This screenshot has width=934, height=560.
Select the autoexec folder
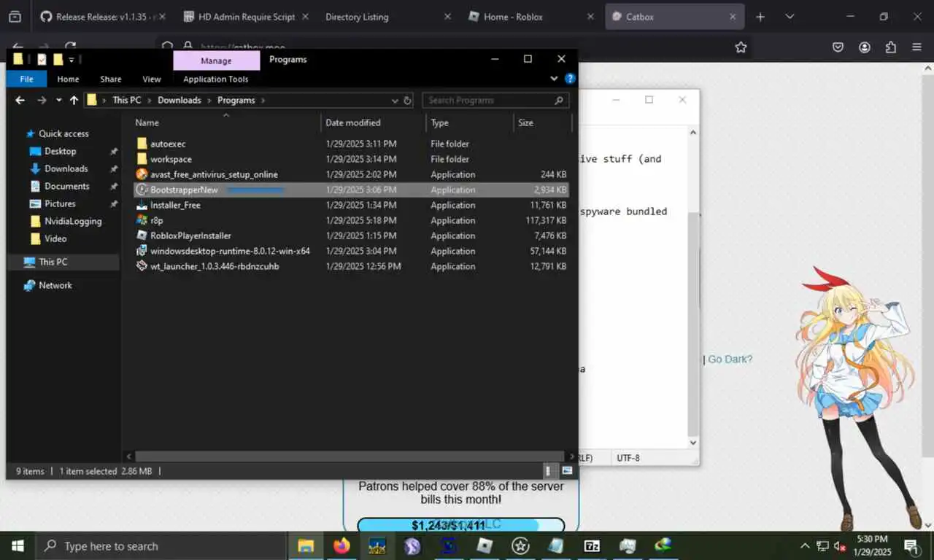point(168,144)
